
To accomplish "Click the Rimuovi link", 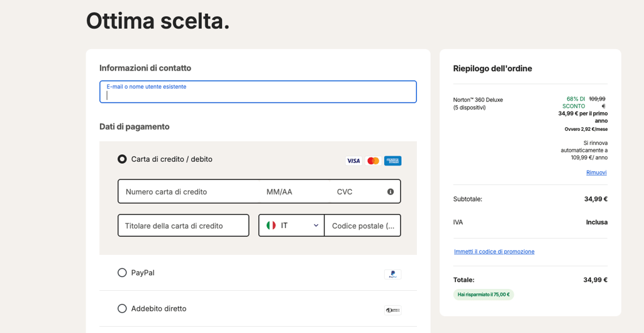I will pyautogui.click(x=596, y=172).
